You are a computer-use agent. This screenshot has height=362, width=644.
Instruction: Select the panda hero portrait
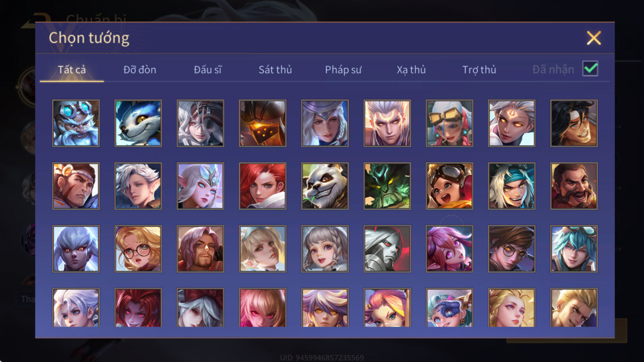325,186
